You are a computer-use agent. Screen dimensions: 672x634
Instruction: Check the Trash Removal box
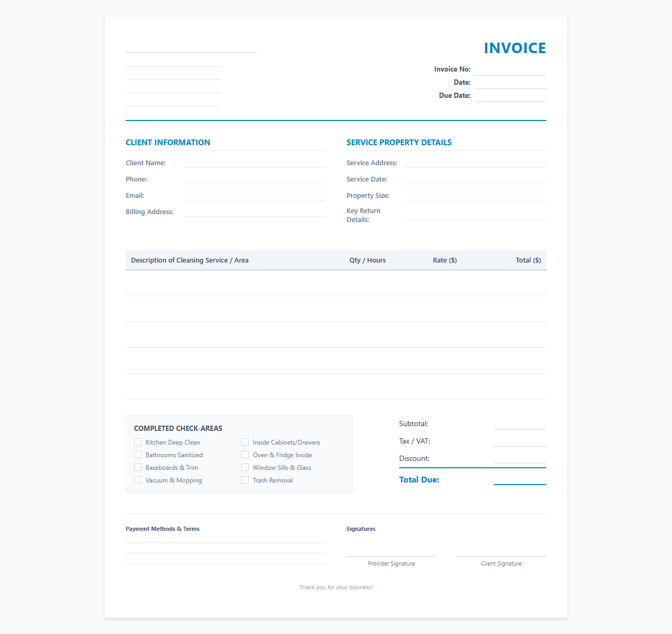[245, 480]
